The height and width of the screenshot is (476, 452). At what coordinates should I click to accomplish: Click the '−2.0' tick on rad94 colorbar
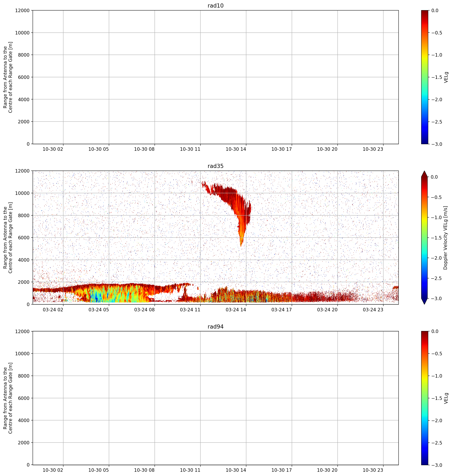pyautogui.click(x=437, y=421)
